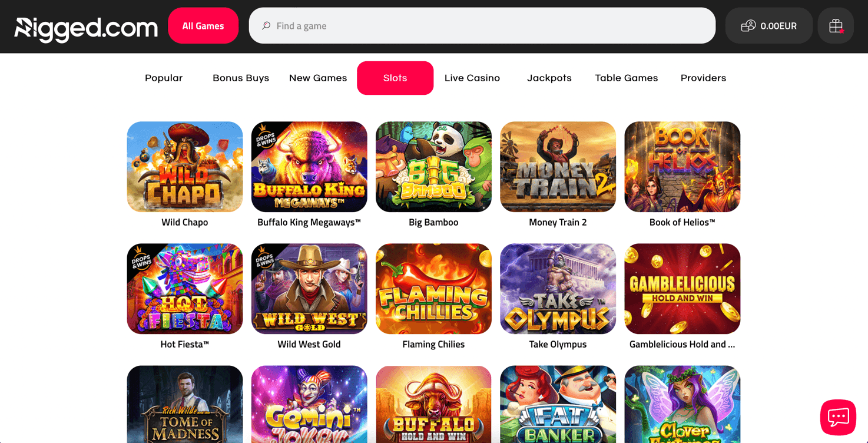The width and height of the screenshot is (868, 443).
Task: Open the Gamblelicious Hold and Win thumbnail
Action: pyautogui.click(x=683, y=289)
